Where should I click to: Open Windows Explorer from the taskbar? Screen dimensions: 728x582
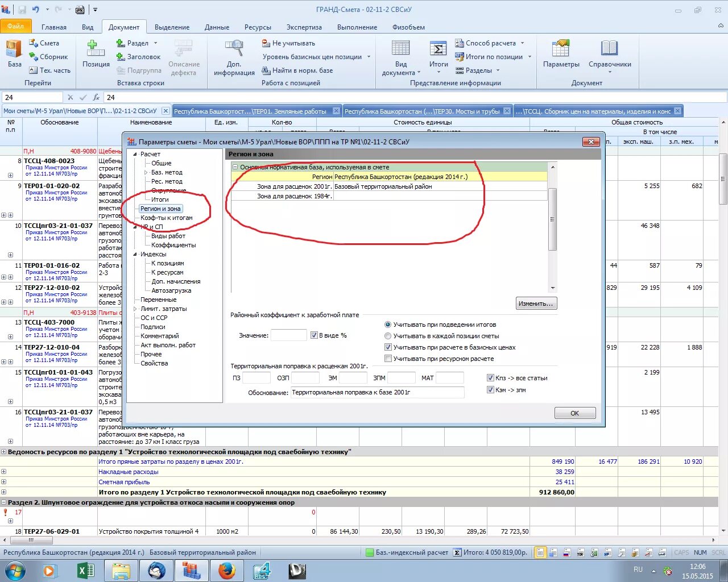tap(121, 571)
